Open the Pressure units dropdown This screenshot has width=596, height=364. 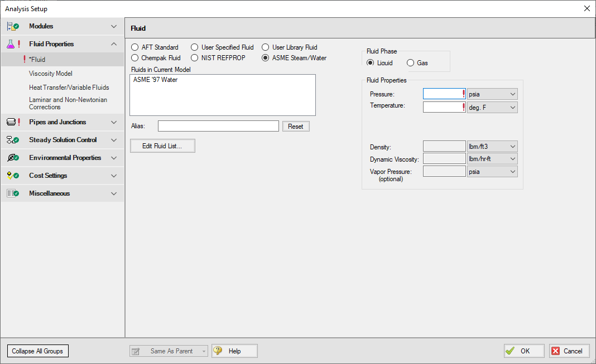click(492, 94)
